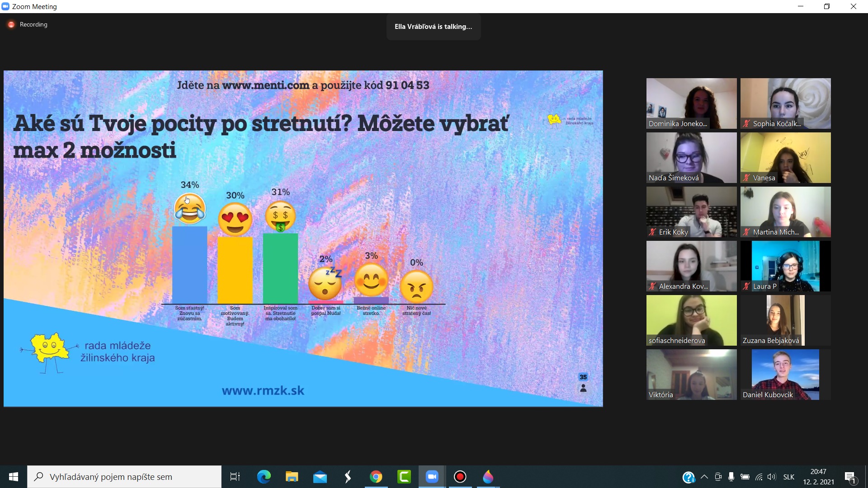The image size is (868, 488).
Task: Click the red screen recorder taskbar icon
Action: tap(460, 477)
